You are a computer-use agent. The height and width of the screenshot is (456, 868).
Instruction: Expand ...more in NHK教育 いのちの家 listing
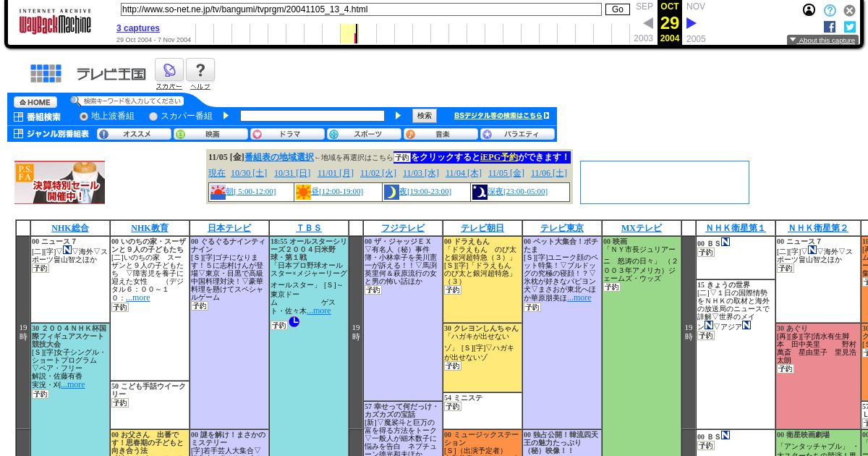[x=138, y=297]
